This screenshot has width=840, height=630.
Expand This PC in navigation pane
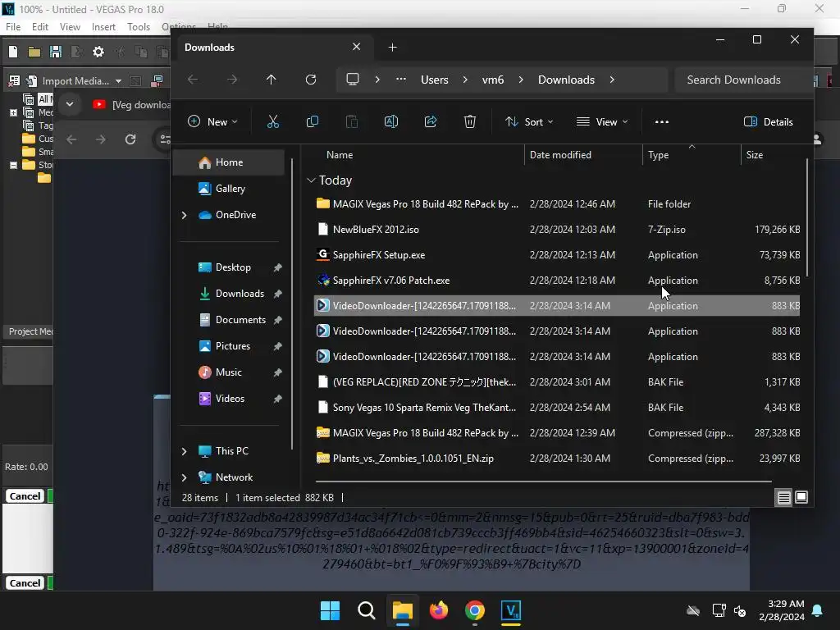(x=185, y=451)
